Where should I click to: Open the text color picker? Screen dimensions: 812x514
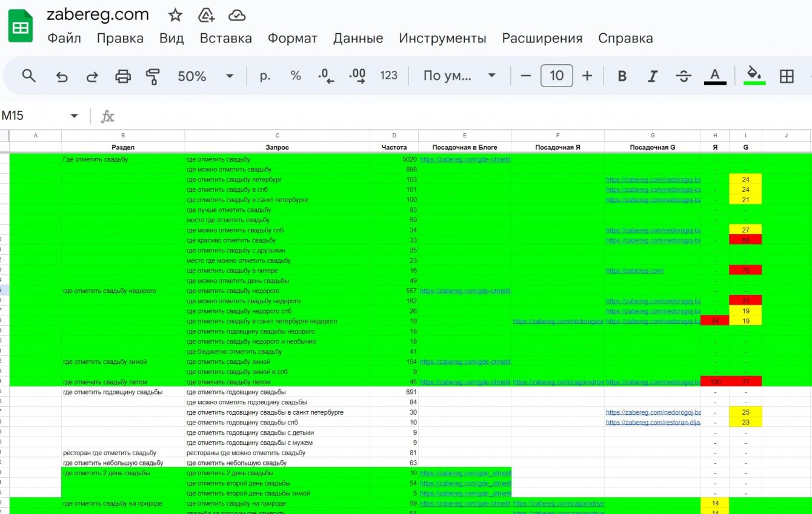715,76
